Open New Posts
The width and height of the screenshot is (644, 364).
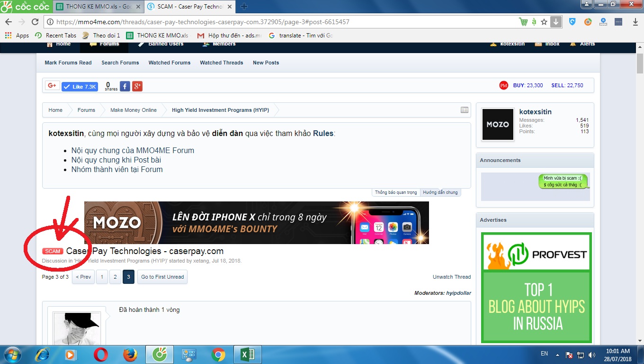(266, 63)
